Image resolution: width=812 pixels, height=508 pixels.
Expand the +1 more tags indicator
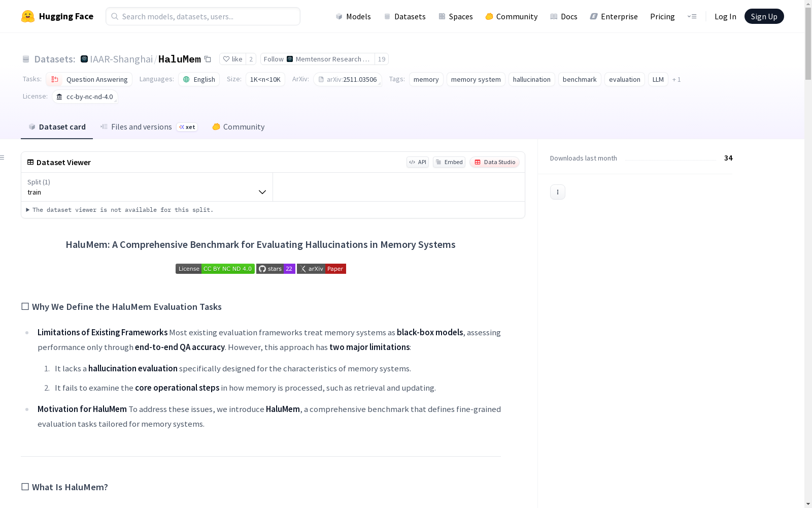[676, 79]
